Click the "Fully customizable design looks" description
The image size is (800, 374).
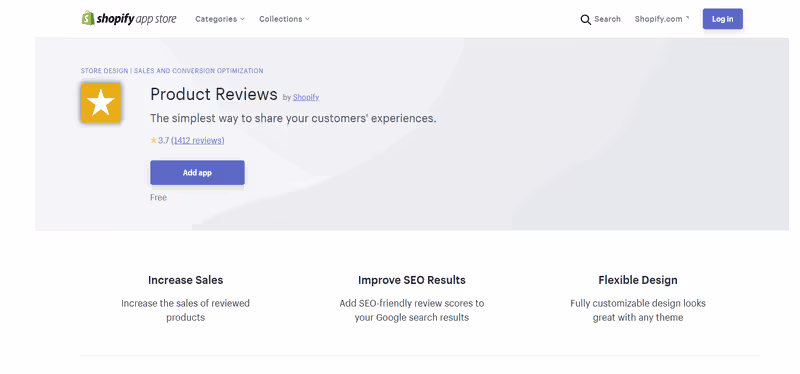638,310
